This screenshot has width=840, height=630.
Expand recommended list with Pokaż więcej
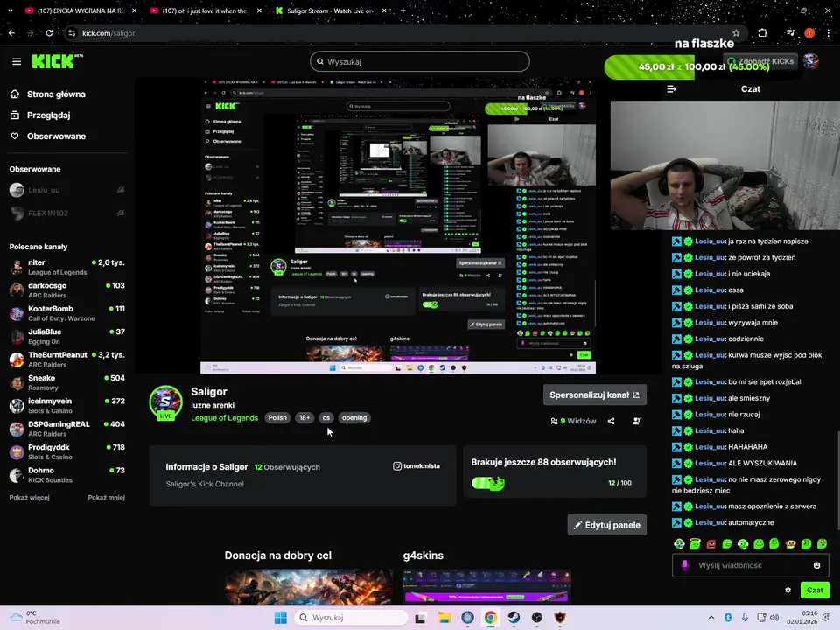click(29, 498)
